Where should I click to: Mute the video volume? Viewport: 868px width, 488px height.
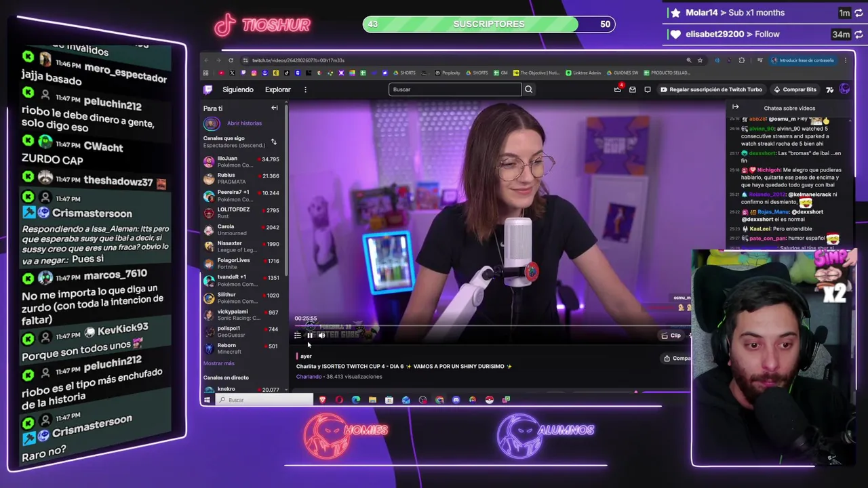click(321, 335)
